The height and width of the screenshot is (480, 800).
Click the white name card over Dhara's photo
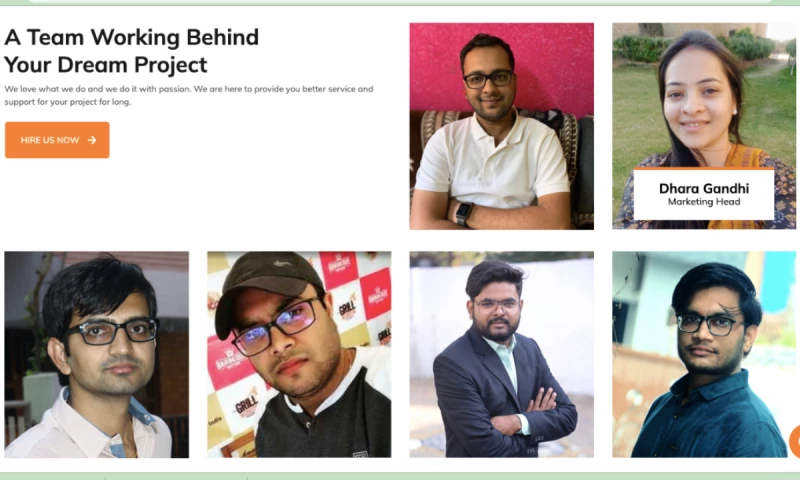704,194
